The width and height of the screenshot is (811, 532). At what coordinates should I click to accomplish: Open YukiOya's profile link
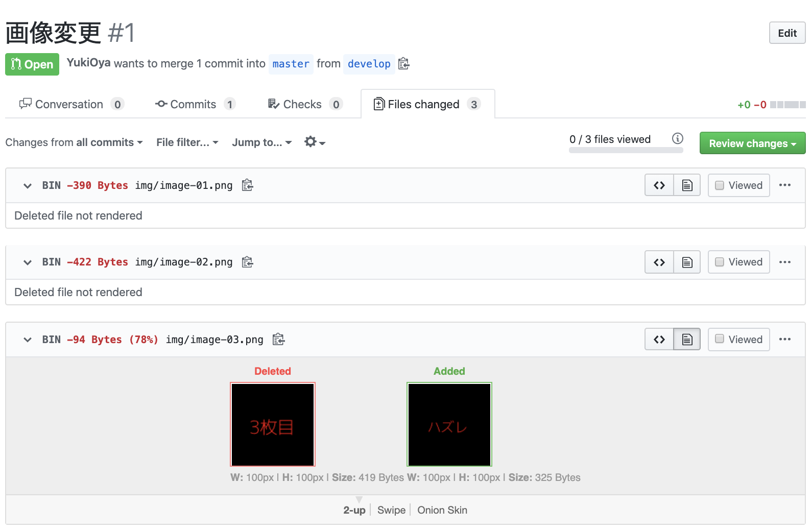point(88,63)
